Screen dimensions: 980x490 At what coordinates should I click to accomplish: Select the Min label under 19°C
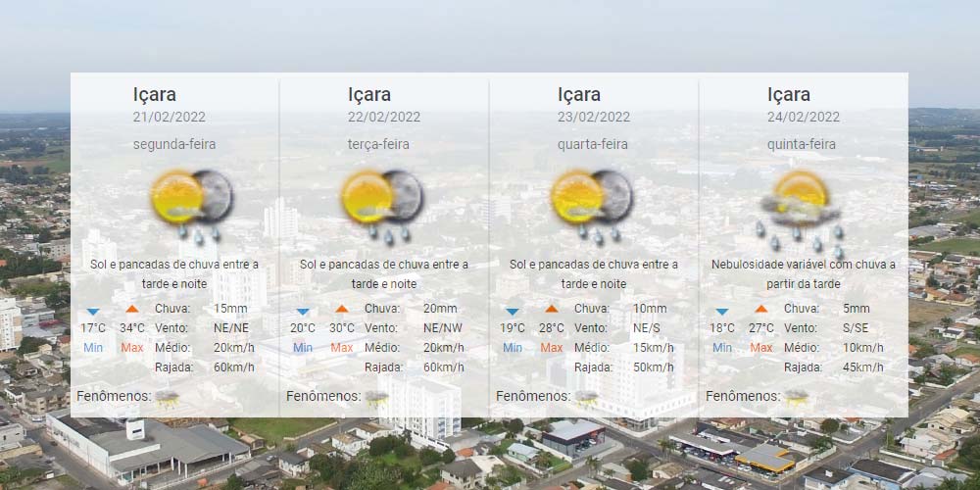(513, 348)
